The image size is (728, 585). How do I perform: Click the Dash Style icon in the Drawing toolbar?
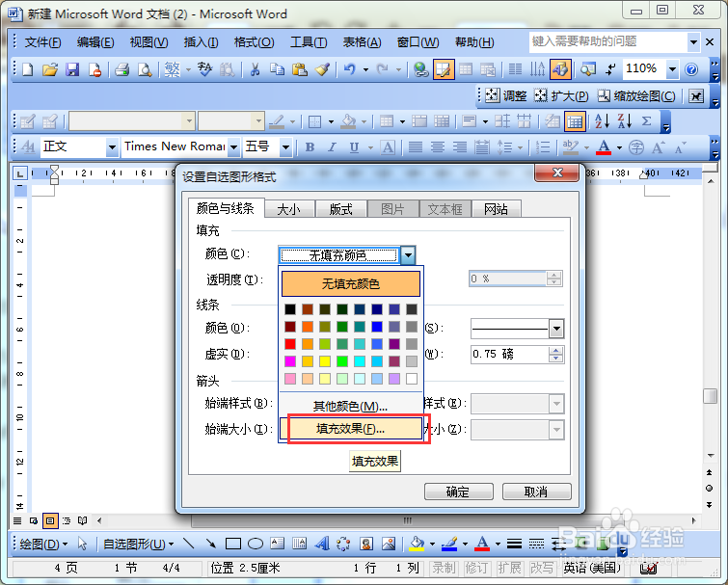(x=536, y=544)
